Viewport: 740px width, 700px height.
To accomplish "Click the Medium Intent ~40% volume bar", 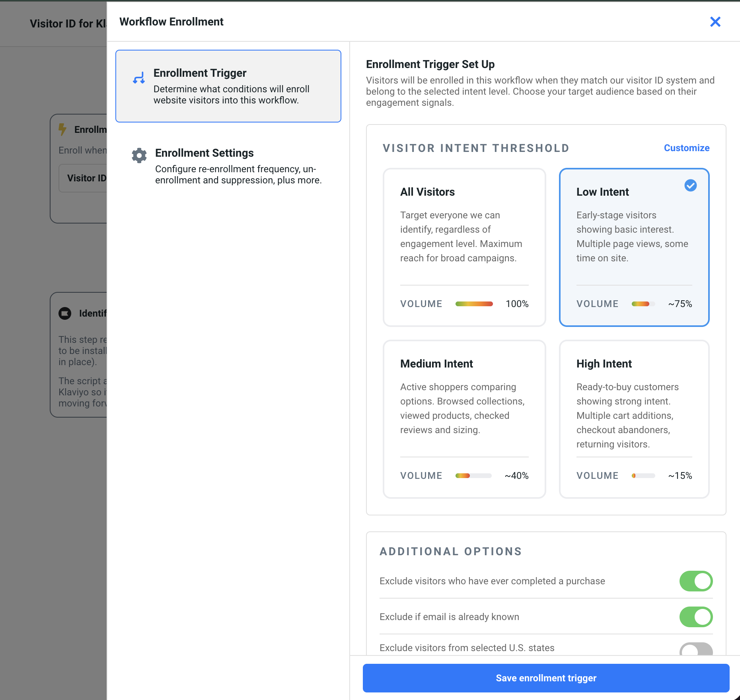I will tap(473, 476).
